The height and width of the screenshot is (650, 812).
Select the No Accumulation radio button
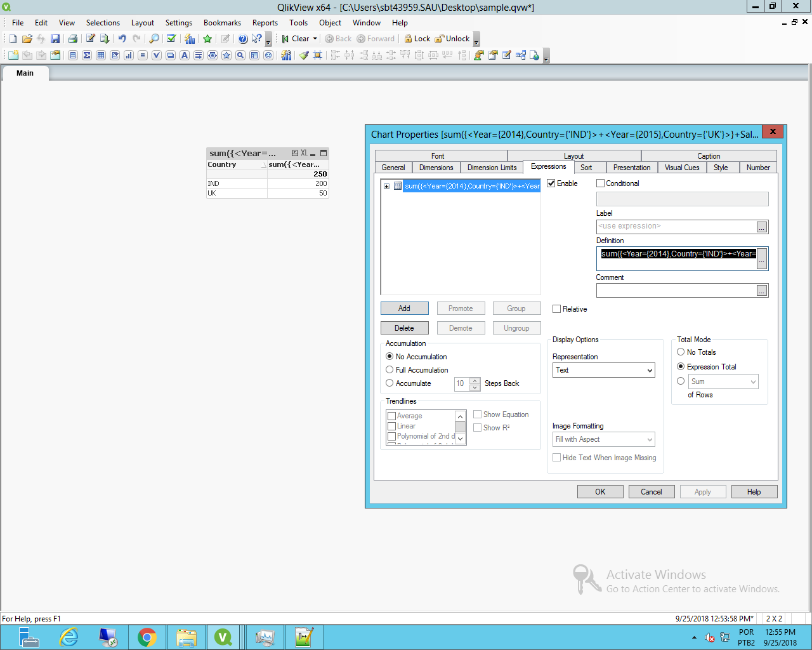[390, 357]
